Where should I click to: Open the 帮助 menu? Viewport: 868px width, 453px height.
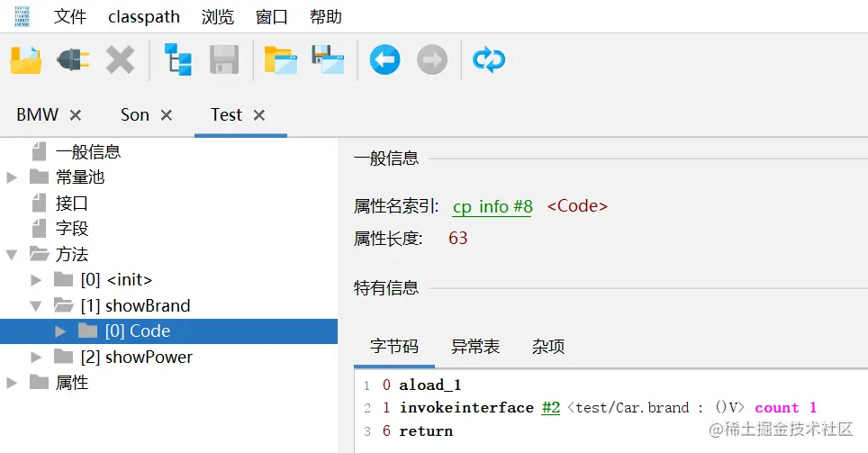coord(326,16)
